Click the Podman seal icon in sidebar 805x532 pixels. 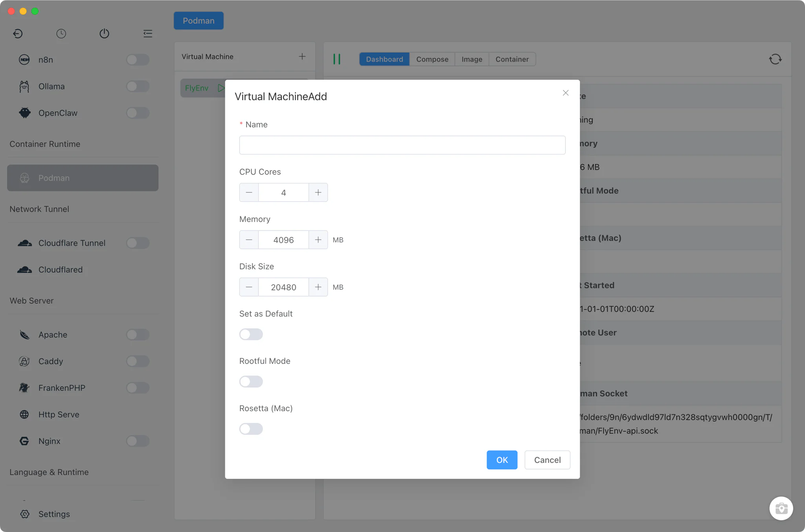24,178
